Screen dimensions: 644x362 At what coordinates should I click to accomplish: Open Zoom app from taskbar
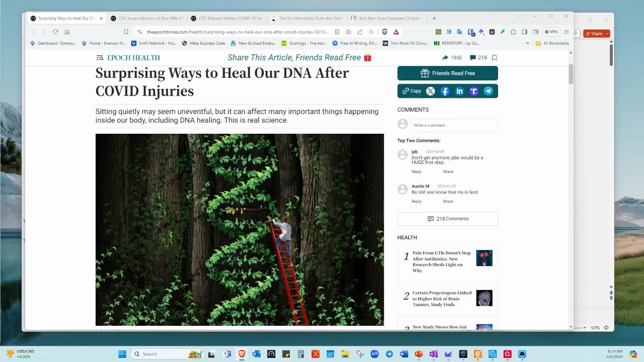click(x=374, y=354)
